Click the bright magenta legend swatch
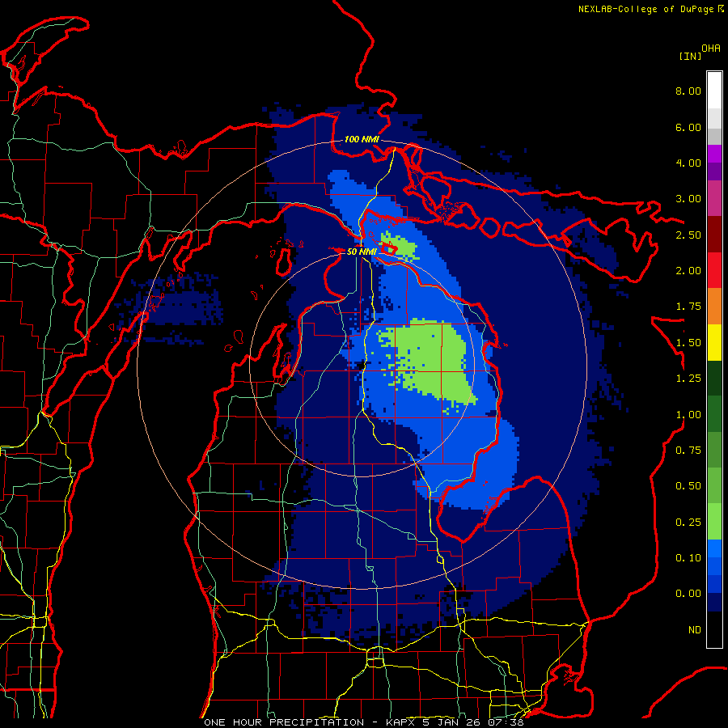The width and height of the screenshot is (728, 728). tap(714, 154)
